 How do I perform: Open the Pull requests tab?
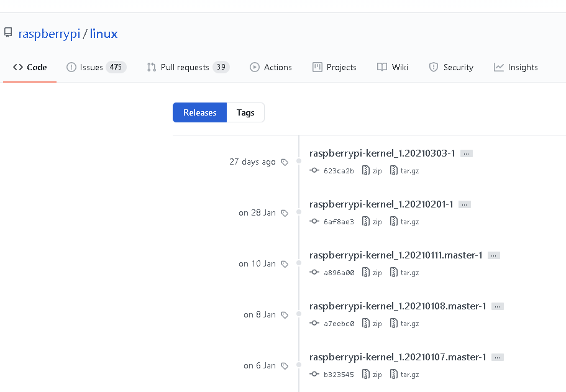click(188, 67)
